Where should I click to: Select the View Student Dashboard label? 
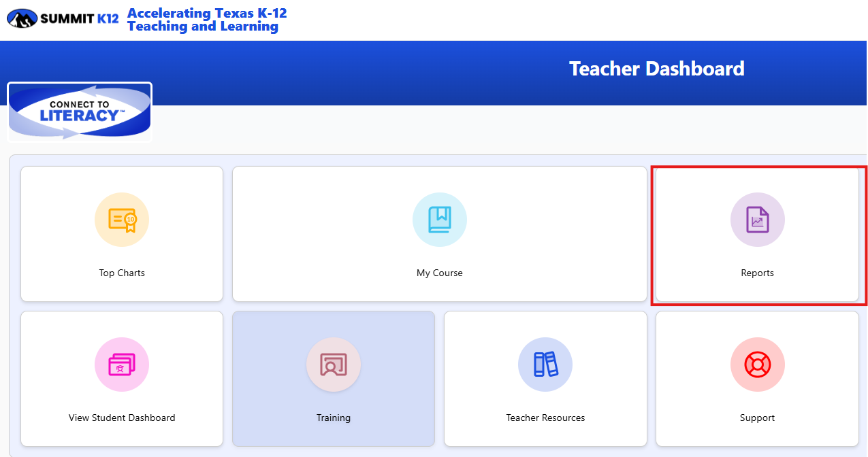[122, 418]
